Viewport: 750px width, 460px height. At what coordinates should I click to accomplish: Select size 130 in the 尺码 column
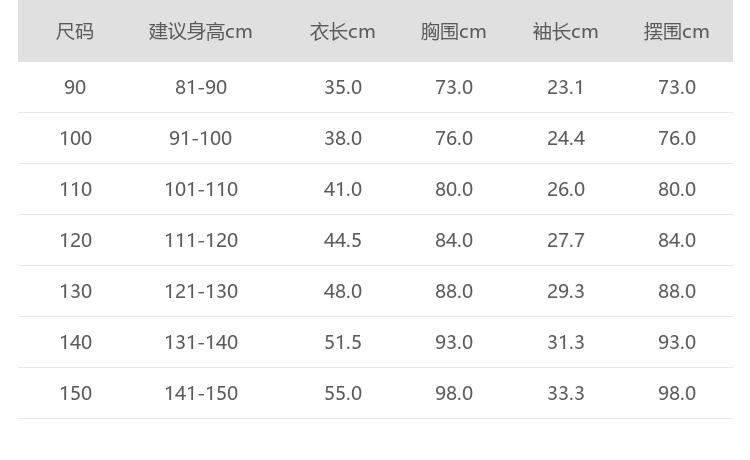point(75,292)
